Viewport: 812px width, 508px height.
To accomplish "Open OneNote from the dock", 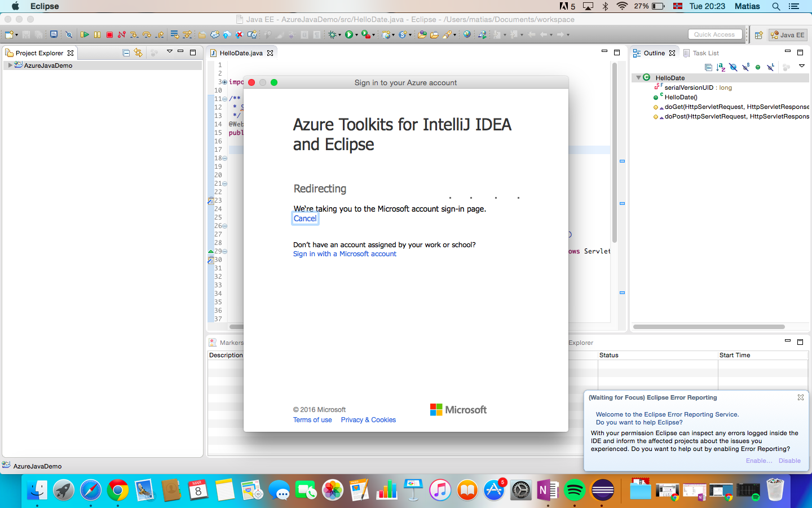I will click(x=548, y=490).
